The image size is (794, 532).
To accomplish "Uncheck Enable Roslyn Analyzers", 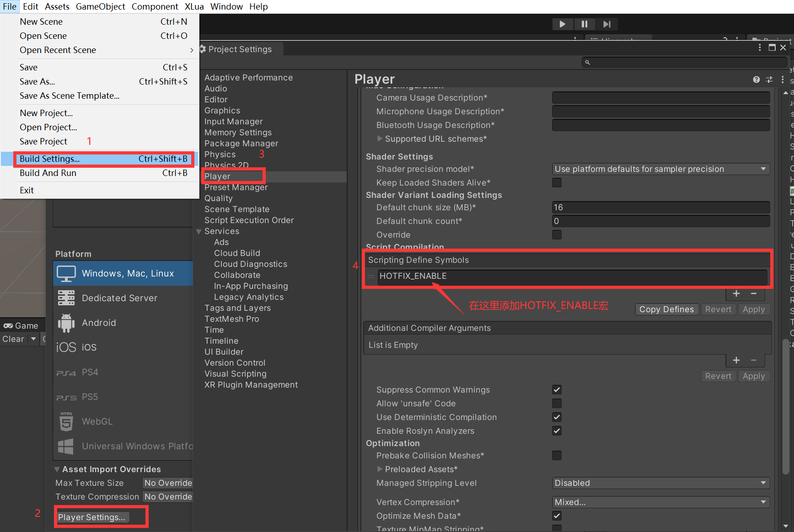I will tap(557, 431).
